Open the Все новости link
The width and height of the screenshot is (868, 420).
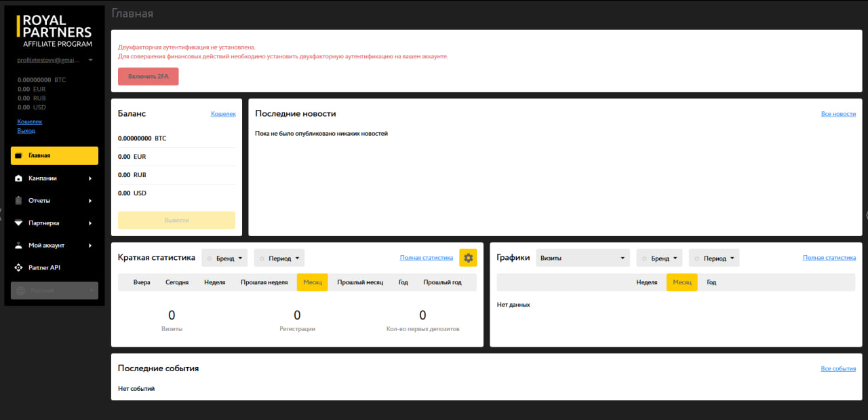838,114
